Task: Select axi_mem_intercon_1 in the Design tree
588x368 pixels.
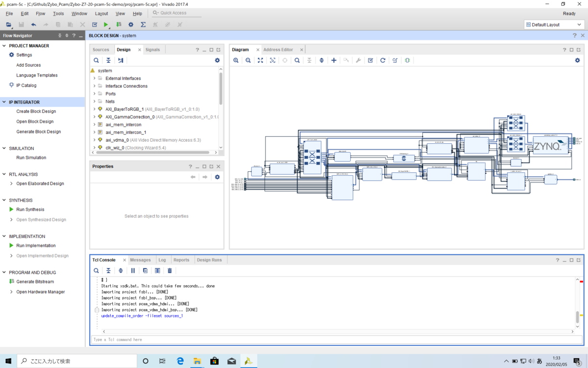Action: [x=125, y=132]
